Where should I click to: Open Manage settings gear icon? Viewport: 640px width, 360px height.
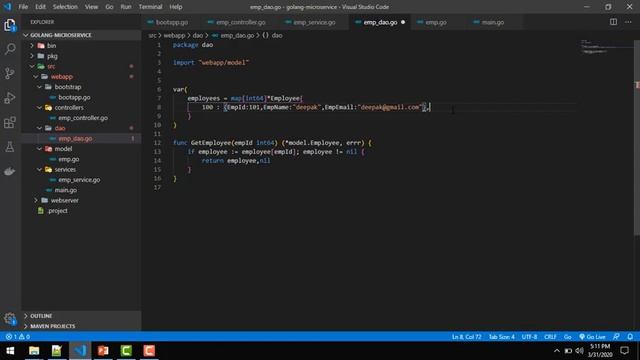tap(10, 318)
